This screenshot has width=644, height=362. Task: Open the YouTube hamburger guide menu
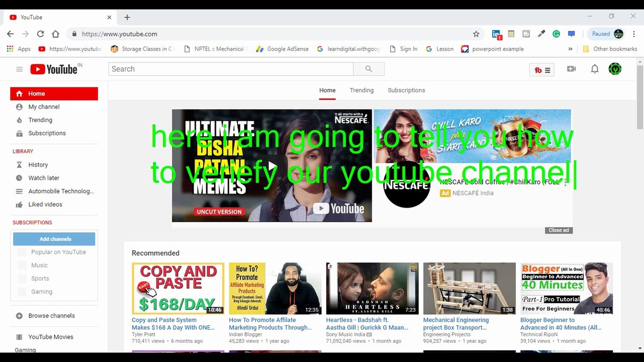click(20, 69)
